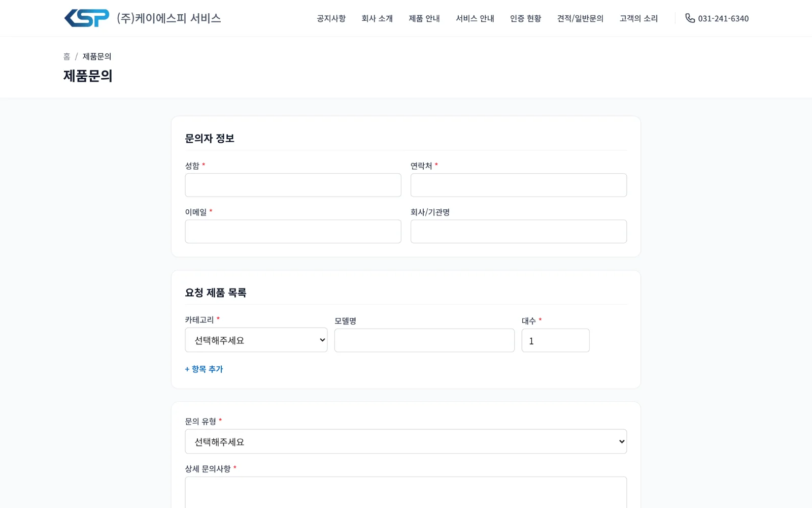
Task: Click the 문의자 정보 section heading
Action: click(x=210, y=138)
